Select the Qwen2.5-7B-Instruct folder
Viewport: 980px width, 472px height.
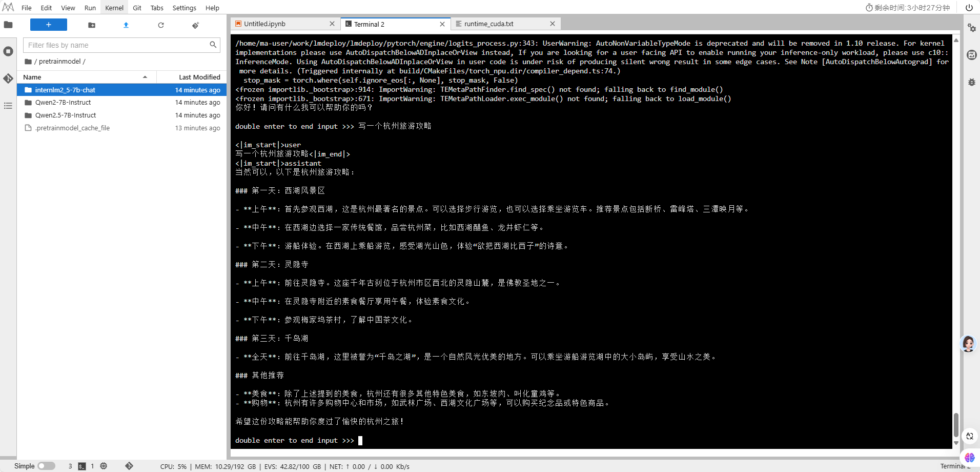click(122, 115)
